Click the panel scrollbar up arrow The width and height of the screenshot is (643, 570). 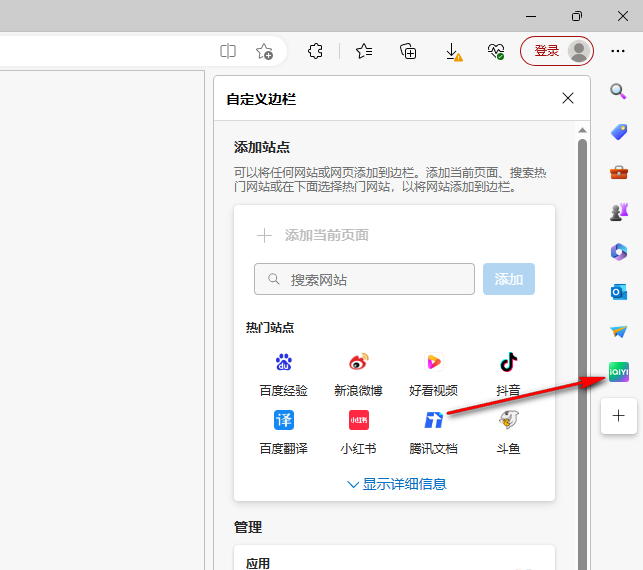tap(582, 130)
